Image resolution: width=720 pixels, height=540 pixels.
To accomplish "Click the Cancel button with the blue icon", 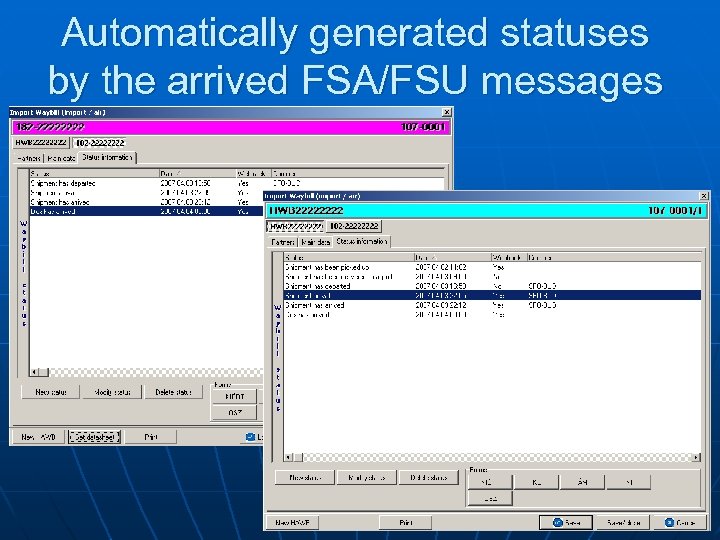I will tap(680, 523).
